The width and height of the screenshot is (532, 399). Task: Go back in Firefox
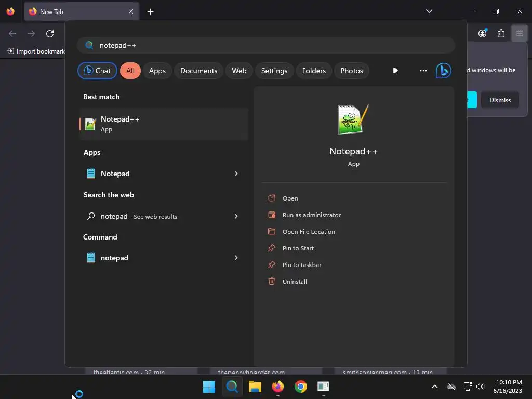coord(12,34)
